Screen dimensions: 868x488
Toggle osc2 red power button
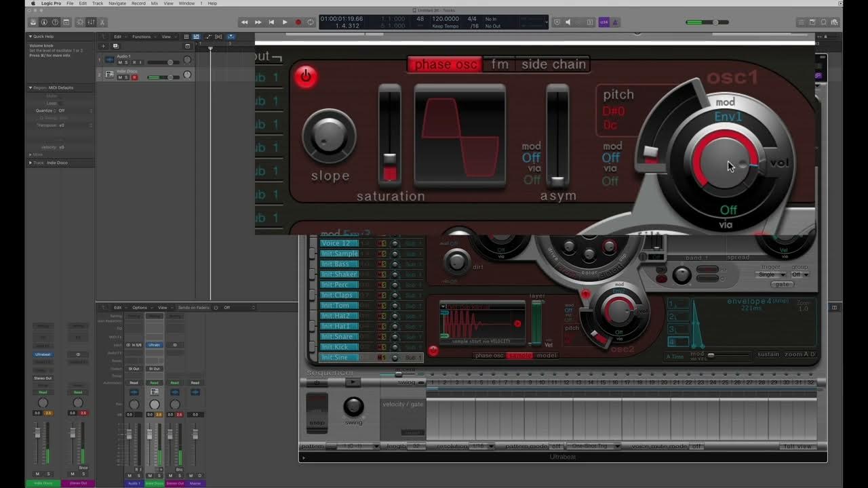433,350
